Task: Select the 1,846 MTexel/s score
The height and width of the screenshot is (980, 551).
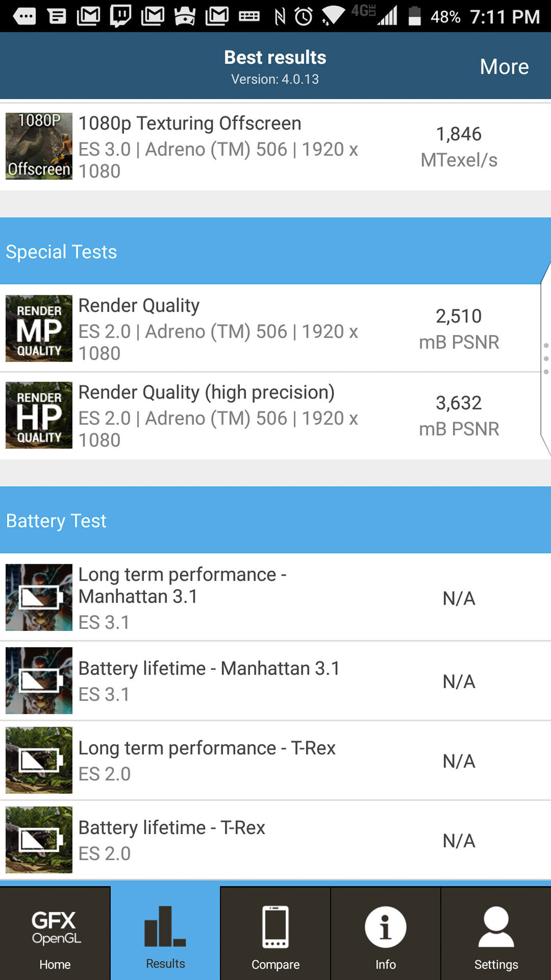Action: 459,146
